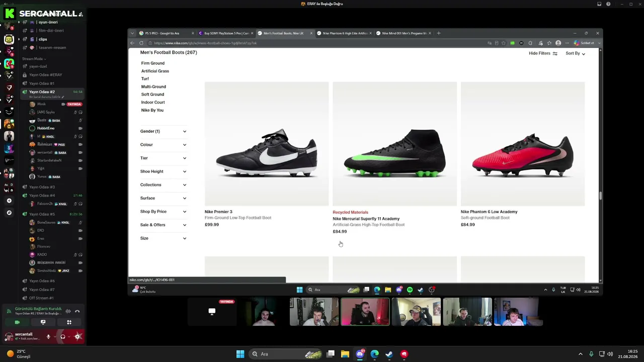Select the Multi-Ground category link
Image resolution: width=644 pixels, height=362 pixels.
click(153, 86)
